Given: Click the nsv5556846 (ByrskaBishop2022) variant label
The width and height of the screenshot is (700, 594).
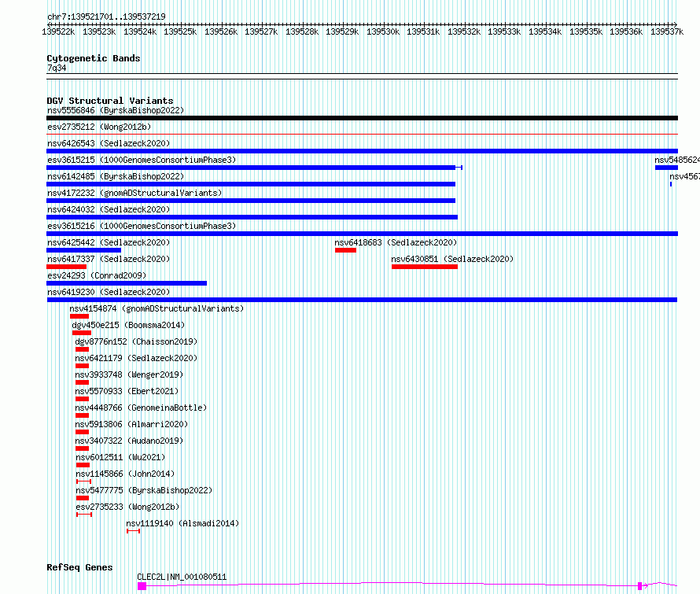Looking at the screenshot, I should click(x=116, y=110).
